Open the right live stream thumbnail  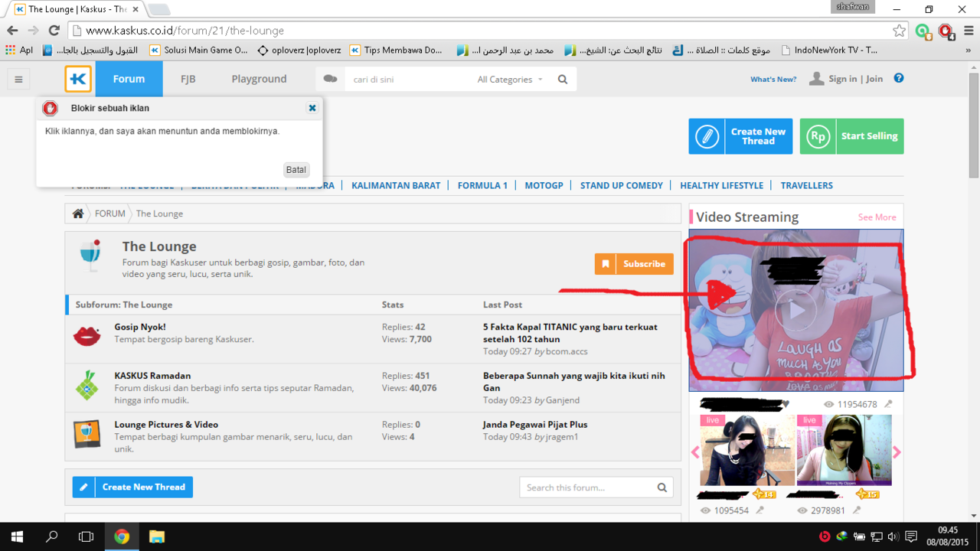[844, 450]
